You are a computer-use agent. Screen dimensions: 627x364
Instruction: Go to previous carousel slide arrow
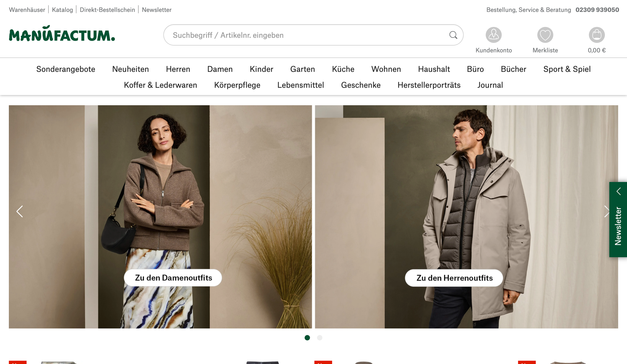point(20,211)
